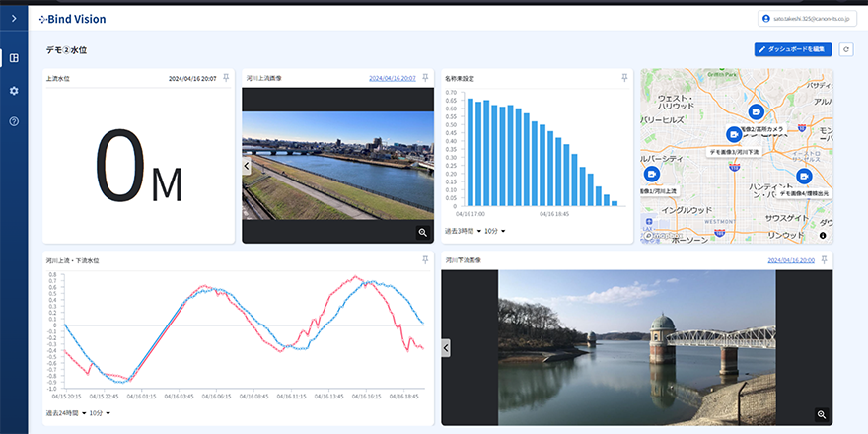Show previous upstream river image

click(x=247, y=166)
